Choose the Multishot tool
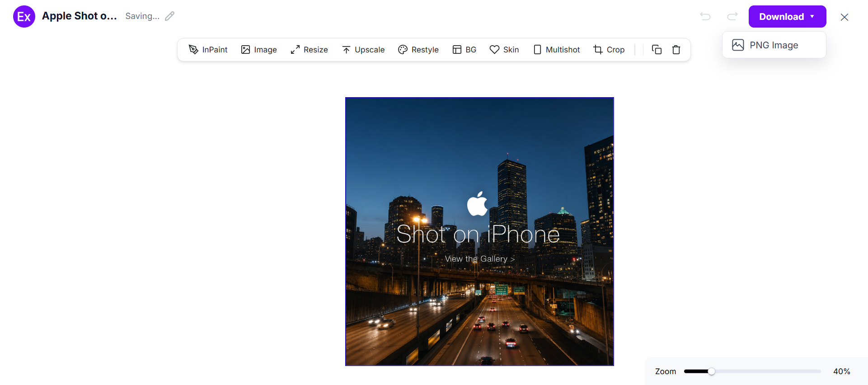The image size is (868, 385). 557,50
